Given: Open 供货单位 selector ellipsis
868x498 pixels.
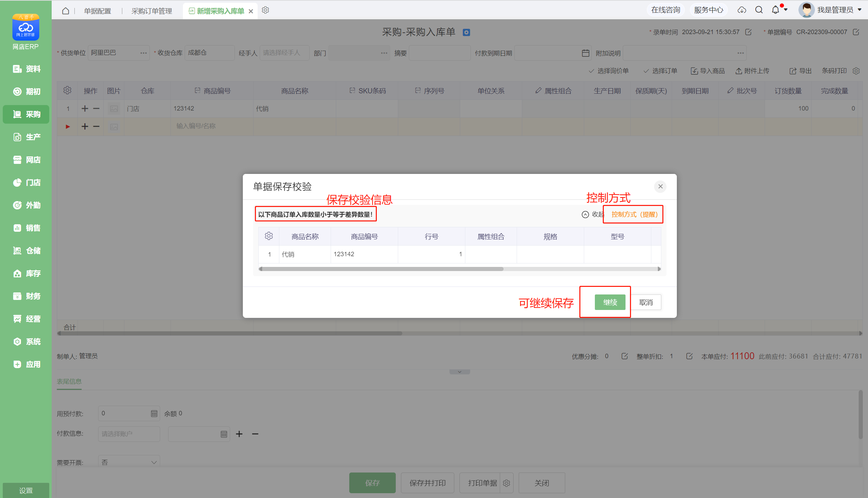Looking at the screenshot, I should pos(144,53).
